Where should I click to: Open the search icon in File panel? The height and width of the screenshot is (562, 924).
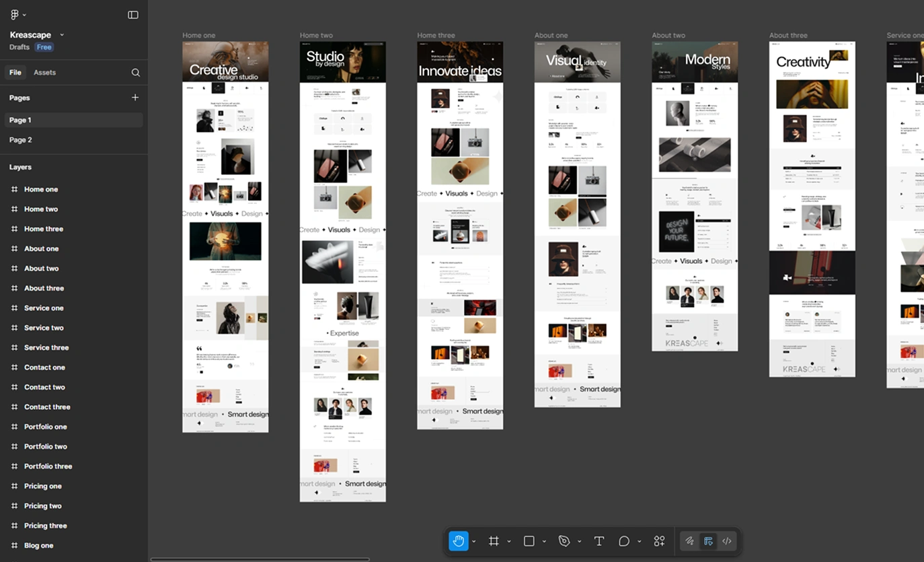[x=136, y=73]
